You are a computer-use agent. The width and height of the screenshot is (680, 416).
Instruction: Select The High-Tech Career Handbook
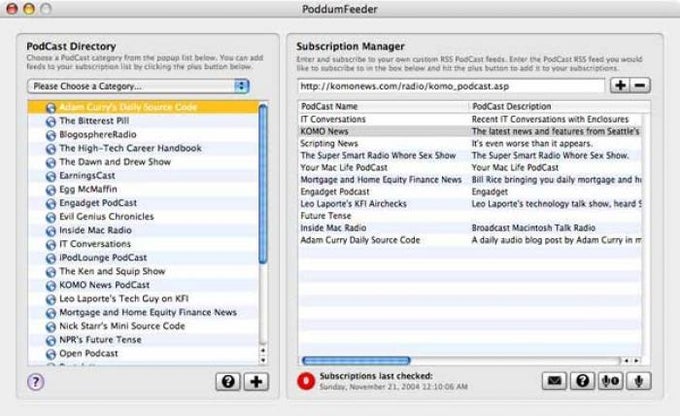click(x=144, y=148)
